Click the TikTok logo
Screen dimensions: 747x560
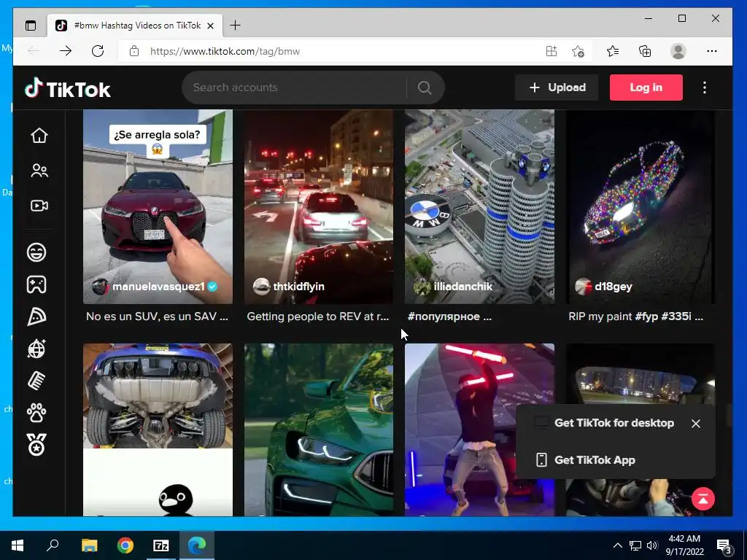coord(68,88)
